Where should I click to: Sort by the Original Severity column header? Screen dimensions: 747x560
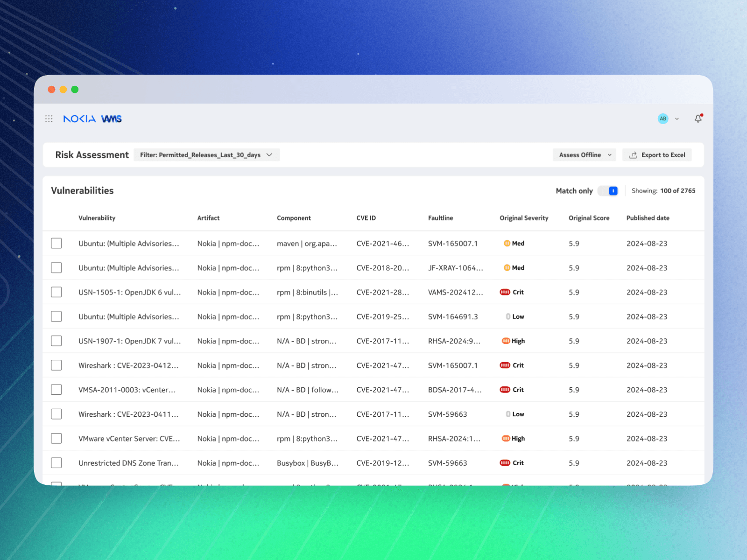tap(524, 218)
